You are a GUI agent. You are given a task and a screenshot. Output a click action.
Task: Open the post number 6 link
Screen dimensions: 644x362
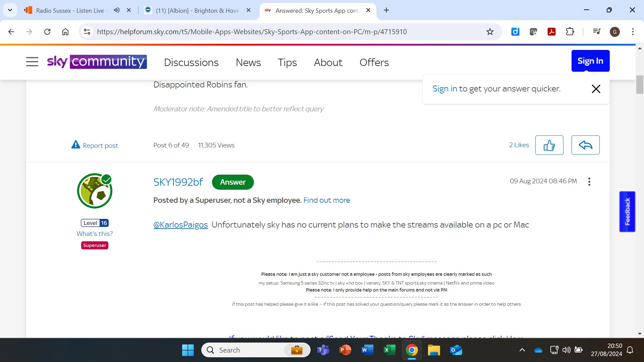click(x=170, y=145)
